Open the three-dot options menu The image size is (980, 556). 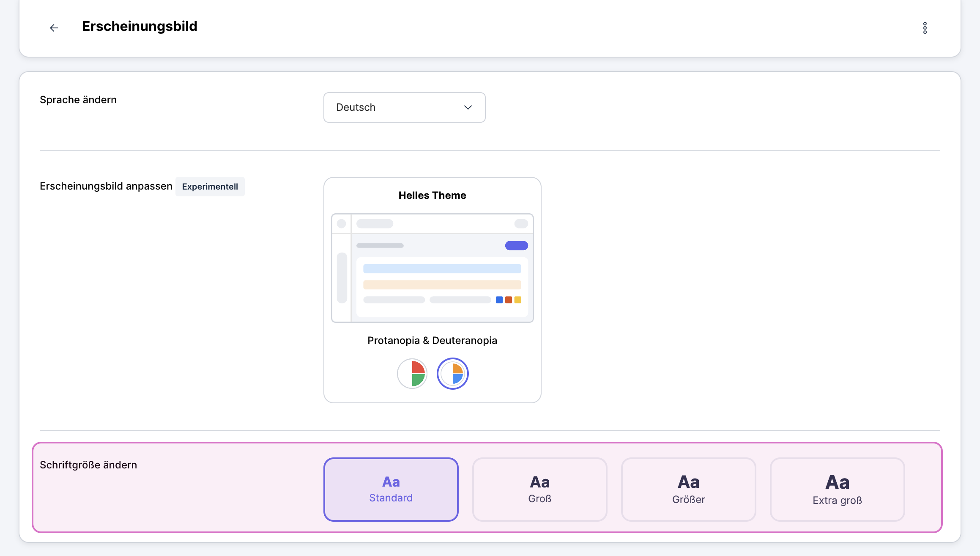tap(925, 28)
